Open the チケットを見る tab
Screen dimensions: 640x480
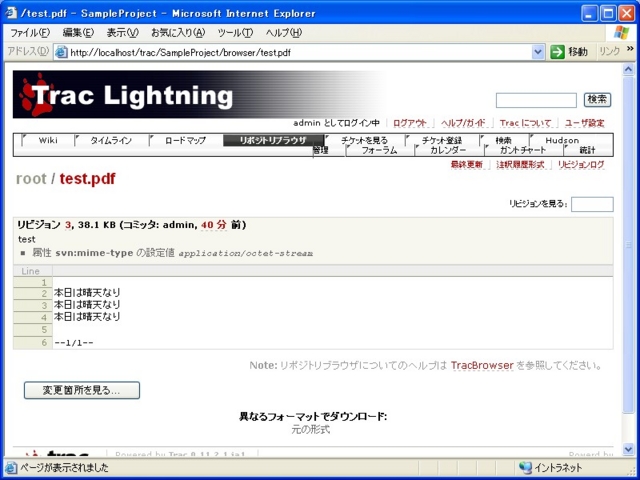(x=364, y=140)
